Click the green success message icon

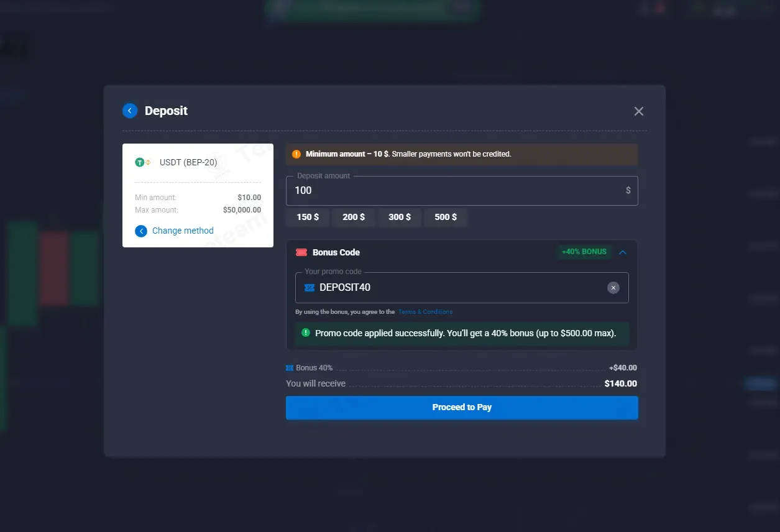[x=306, y=332]
